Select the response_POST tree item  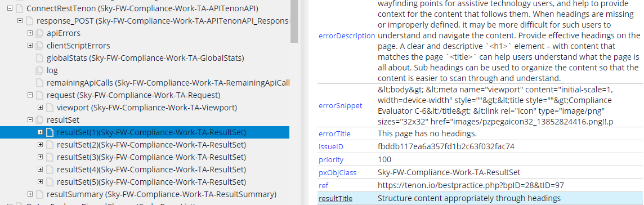163,21
